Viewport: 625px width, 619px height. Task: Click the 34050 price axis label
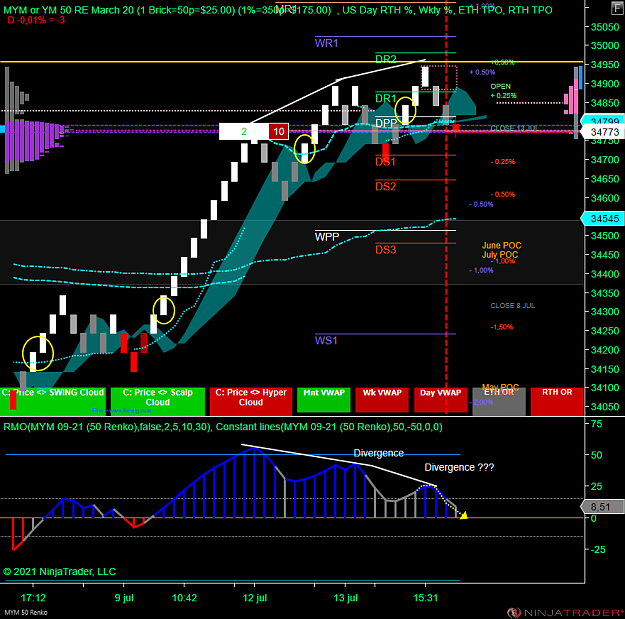pyautogui.click(x=605, y=407)
